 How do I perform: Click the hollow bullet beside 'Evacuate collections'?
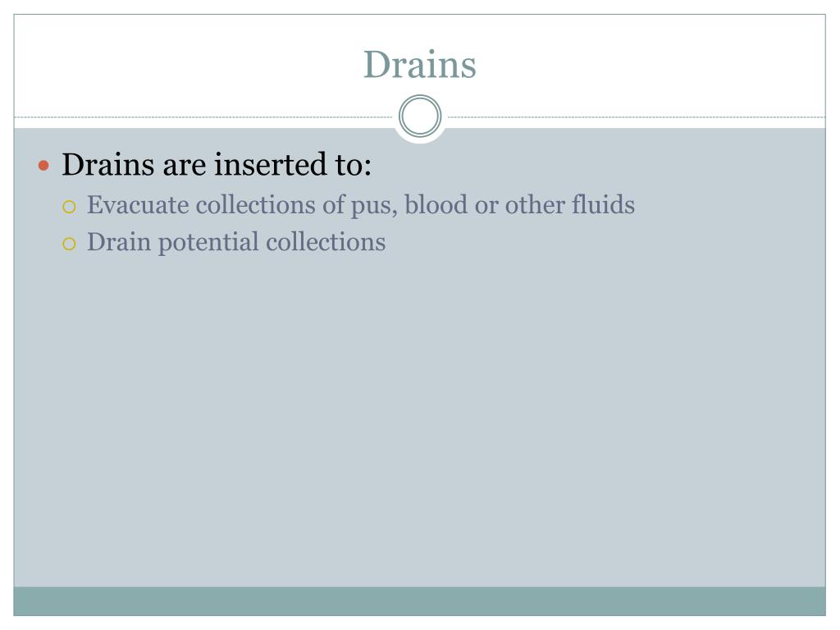click(x=70, y=207)
